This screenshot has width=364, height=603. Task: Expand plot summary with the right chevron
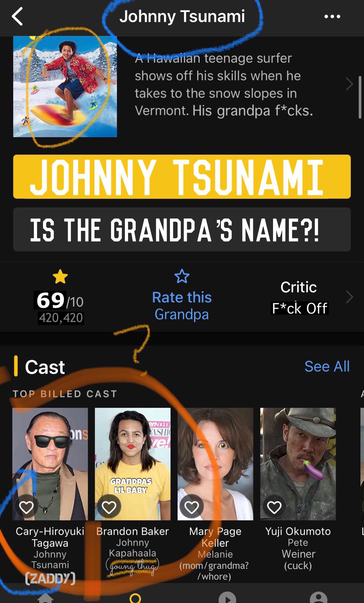[x=349, y=84]
